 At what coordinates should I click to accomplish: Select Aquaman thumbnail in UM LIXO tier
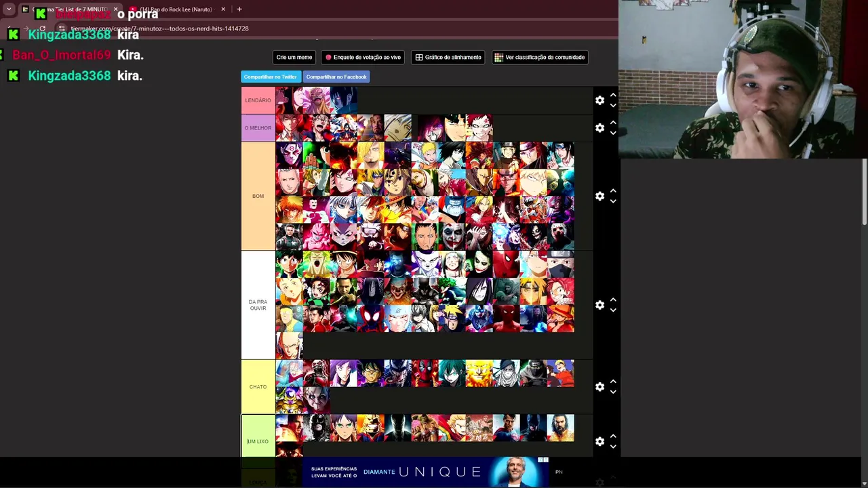click(560, 428)
